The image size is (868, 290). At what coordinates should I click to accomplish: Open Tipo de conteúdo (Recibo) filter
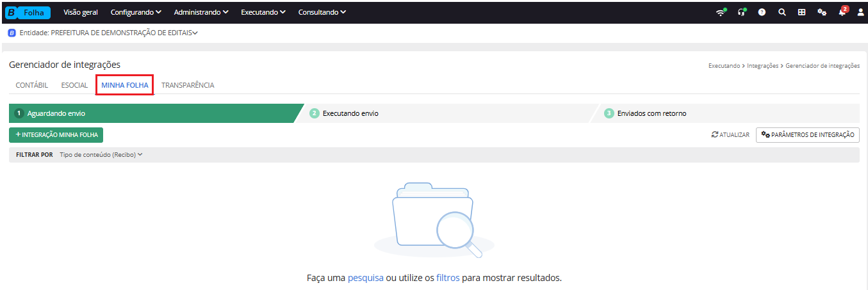(x=101, y=154)
